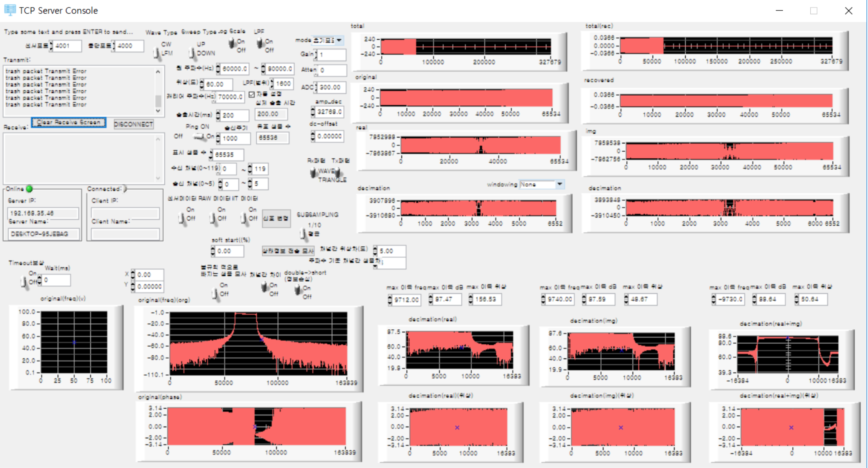Click the max freq -9730.0 stepper
This screenshot has height=468, width=868.
tap(713, 299)
